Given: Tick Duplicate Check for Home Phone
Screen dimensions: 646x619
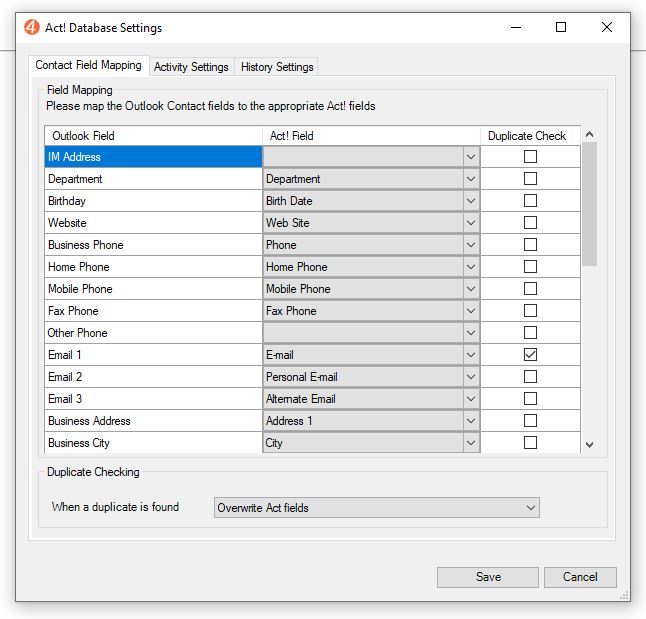Looking at the screenshot, I should pyautogui.click(x=530, y=267).
